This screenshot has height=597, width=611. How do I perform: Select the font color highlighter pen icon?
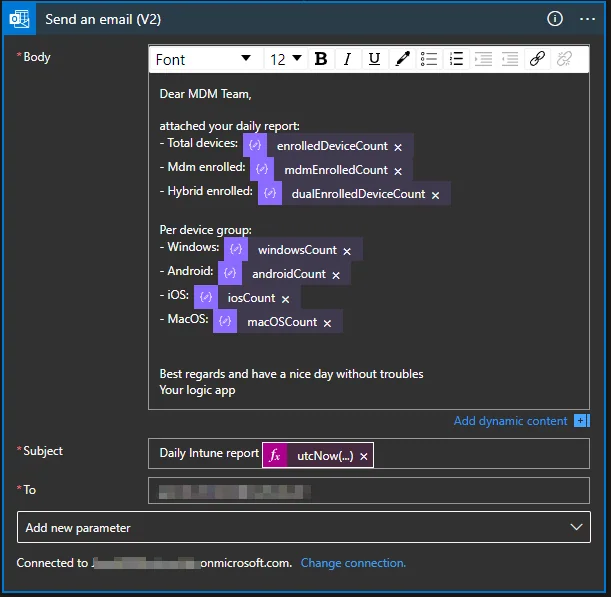(402, 59)
